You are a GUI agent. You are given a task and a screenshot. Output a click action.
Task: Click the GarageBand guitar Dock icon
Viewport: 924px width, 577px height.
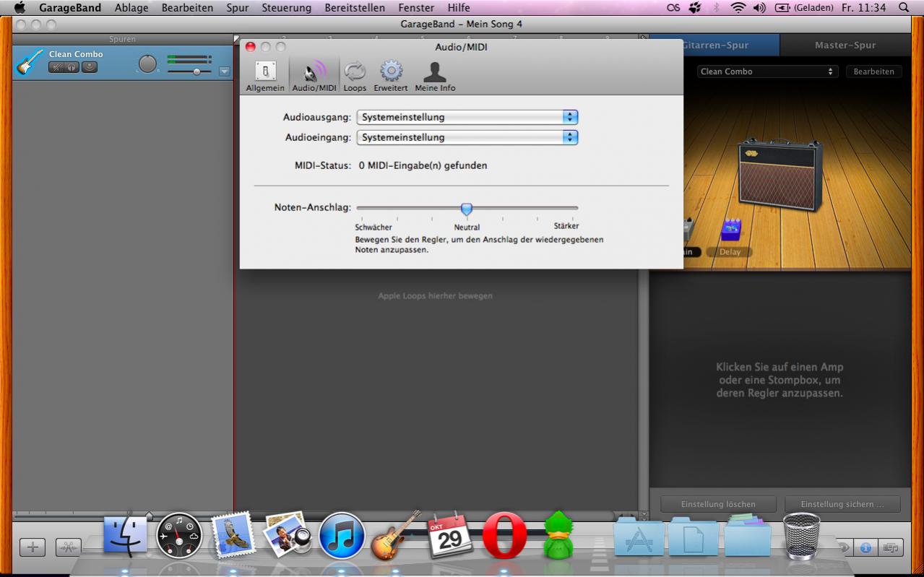click(396, 535)
